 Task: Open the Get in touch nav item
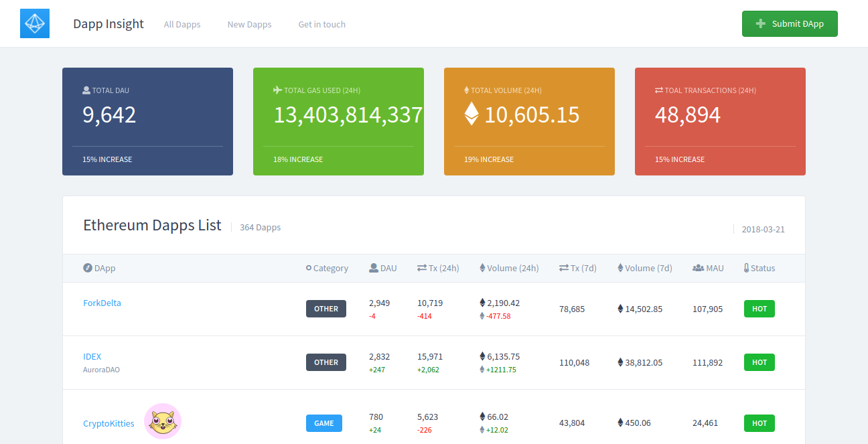[322, 24]
